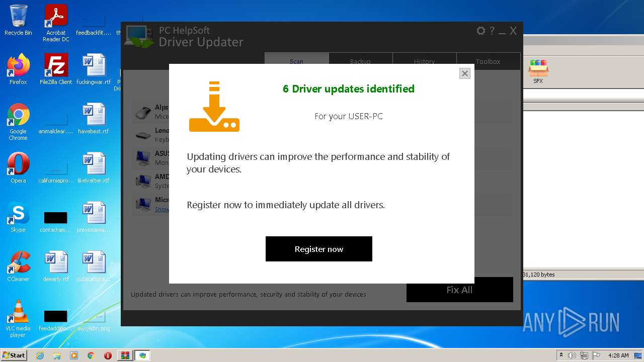This screenshot has height=362, width=644.
Task: Select the previouswa document on desktop
Action: pos(94,217)
